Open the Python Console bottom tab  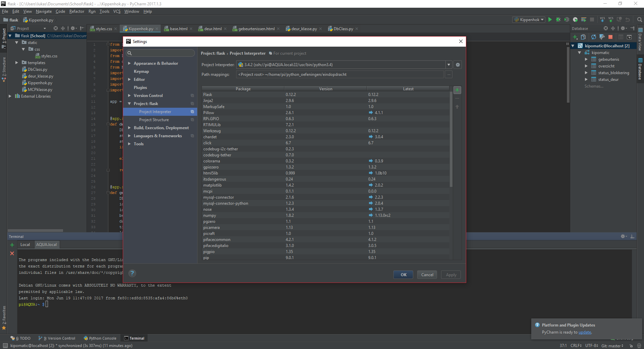(100, 338)
